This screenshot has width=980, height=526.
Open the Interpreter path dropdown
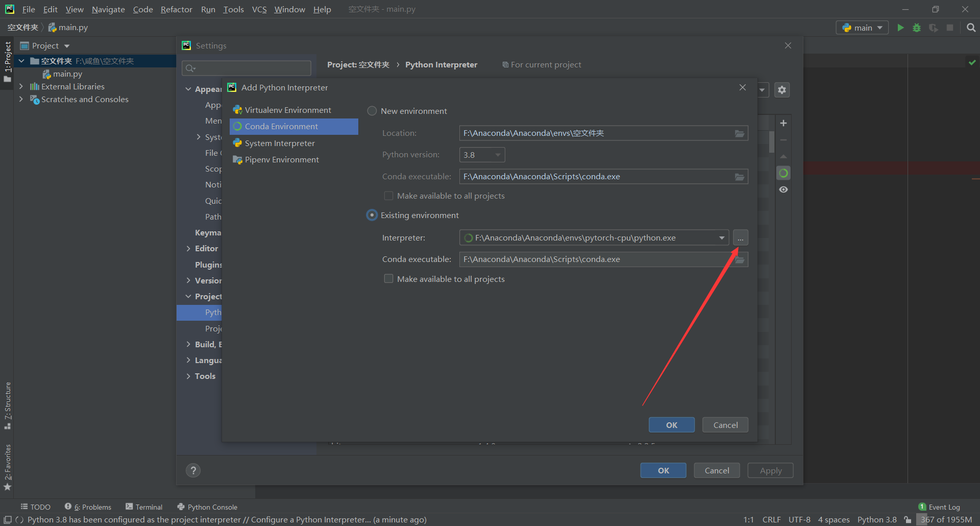(722, 238)
